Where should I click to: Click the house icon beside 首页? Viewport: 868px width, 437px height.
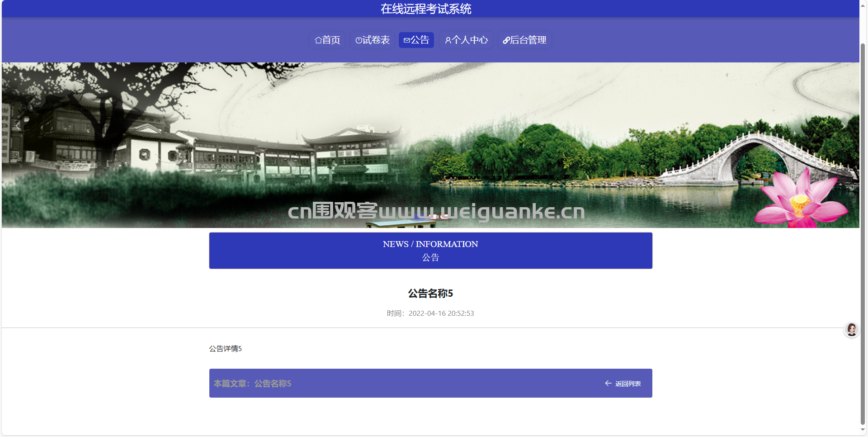coord(318,40)
